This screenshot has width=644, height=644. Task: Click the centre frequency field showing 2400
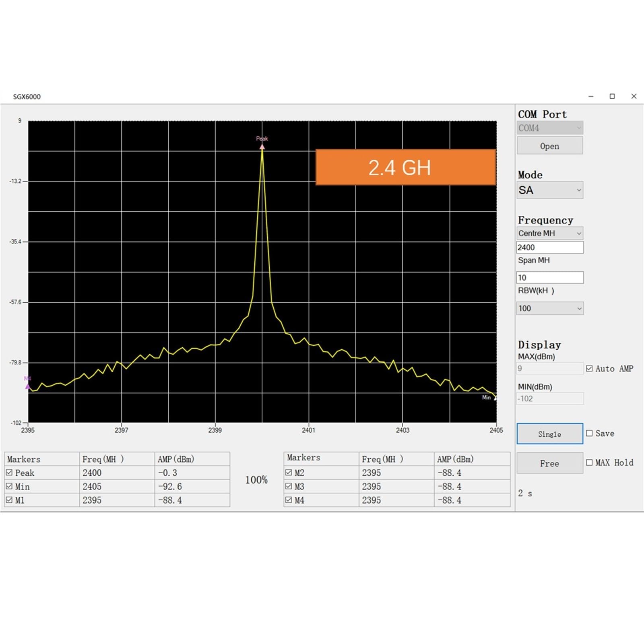pos(550,247)
